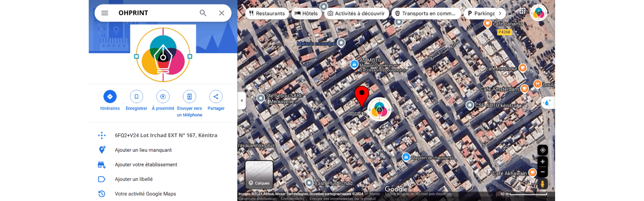Zoom out on the map
Screen dimensions: 644x201
tap(543, 172)
